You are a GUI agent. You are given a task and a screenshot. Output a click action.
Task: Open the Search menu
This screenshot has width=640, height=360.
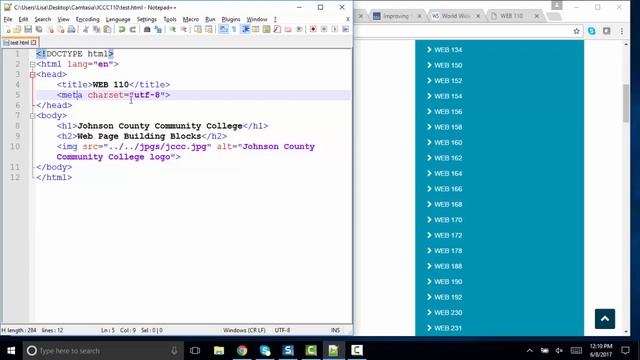click(42, 19)
